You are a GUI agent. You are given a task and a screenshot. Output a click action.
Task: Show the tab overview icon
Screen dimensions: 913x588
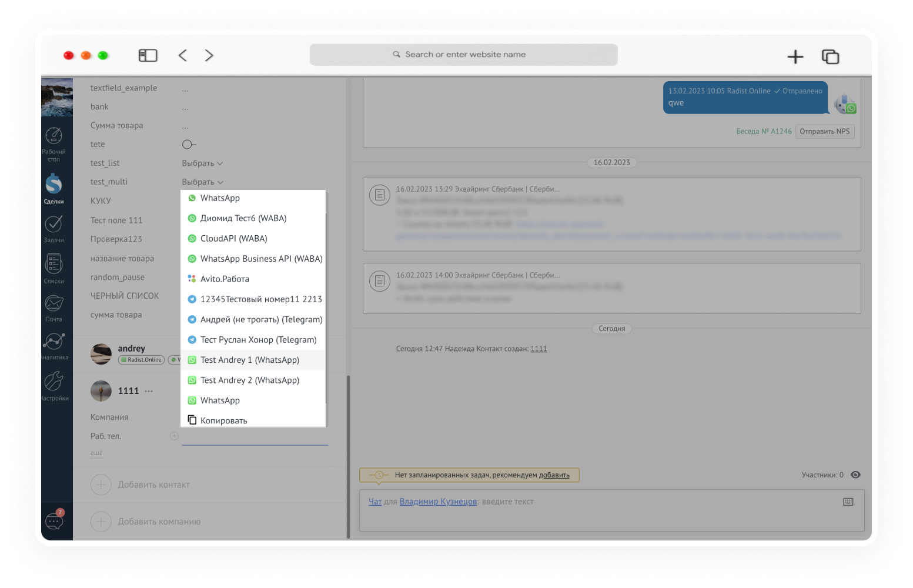(830, 56)
